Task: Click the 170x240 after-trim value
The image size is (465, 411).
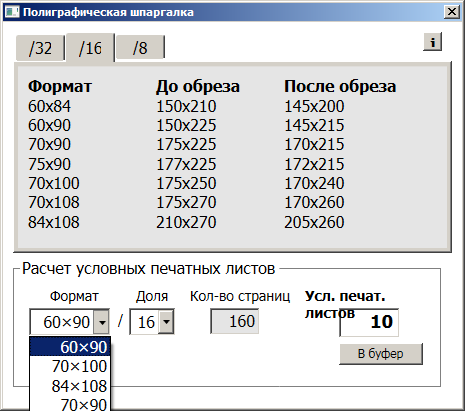Action: (314, 183)
